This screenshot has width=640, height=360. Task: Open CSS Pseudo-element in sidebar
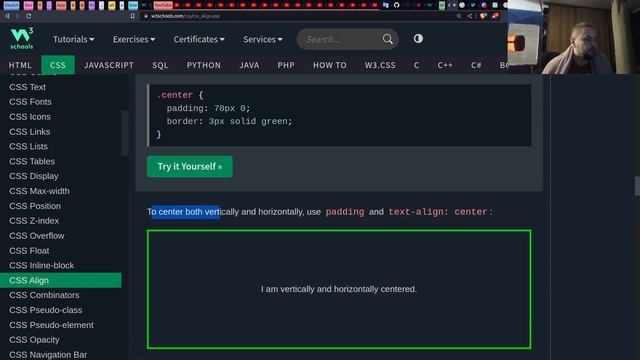[51, 325]
